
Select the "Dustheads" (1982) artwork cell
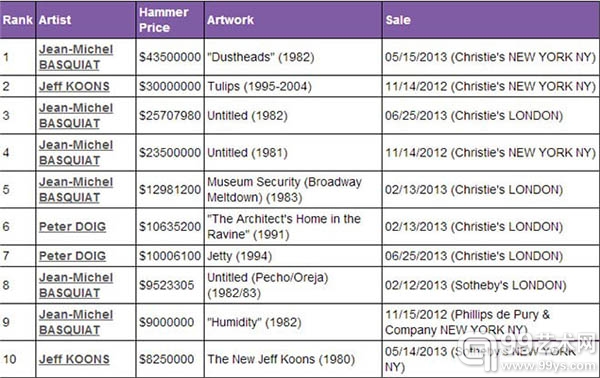(x=293, y=57)
